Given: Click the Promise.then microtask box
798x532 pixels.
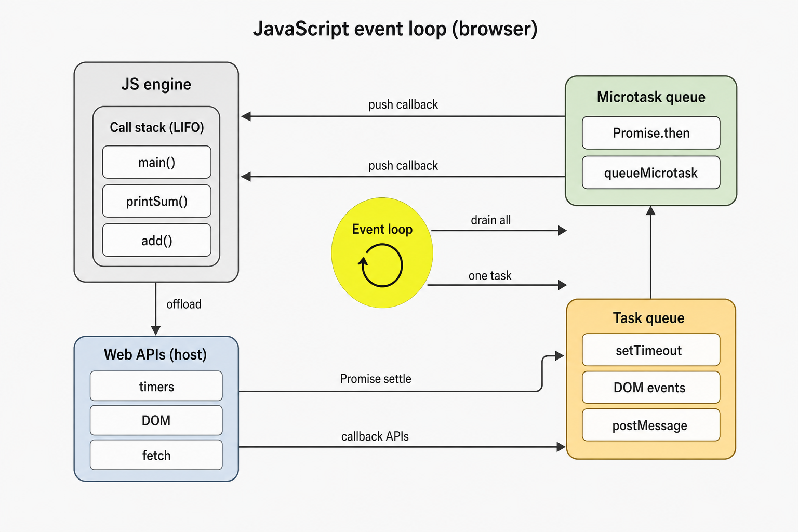Looking at the screenshot, I should pos(651,133).
